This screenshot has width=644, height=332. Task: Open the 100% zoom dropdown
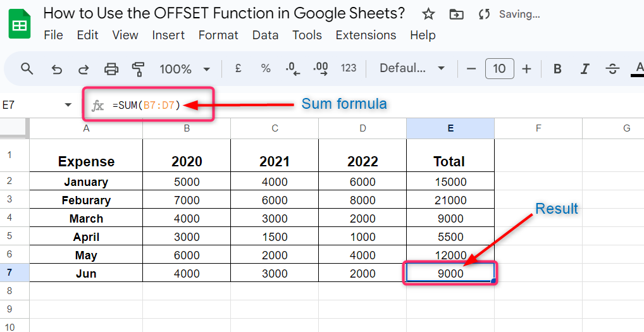[x=185, y=69]
